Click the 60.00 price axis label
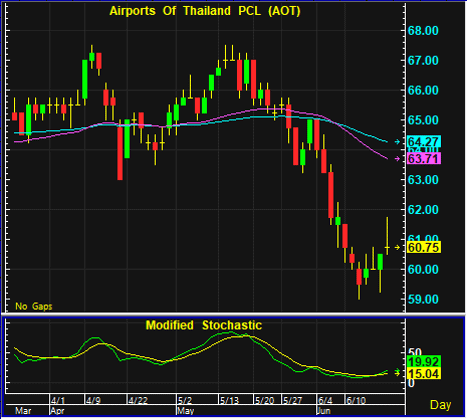This screenshot has height=419, width=467. [x=423, y=269]
